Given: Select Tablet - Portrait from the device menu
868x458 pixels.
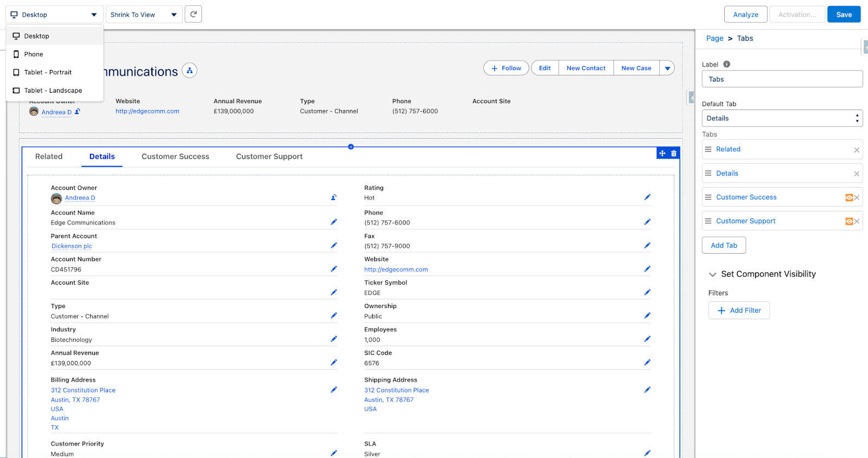Looking at the screenshot, I should coord(48,72).
